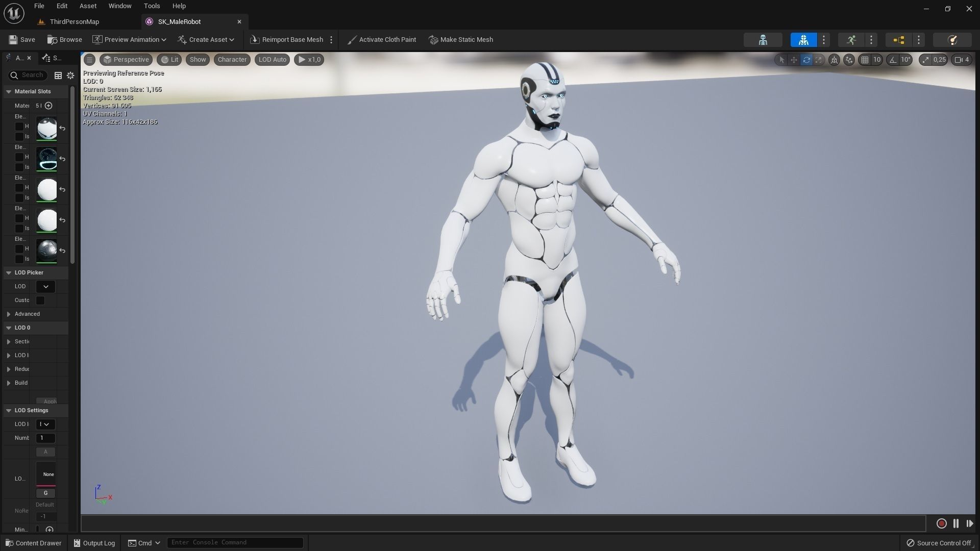Toggle surface snapping icon in viewport
Image resolution: width=980 pixels, height=551 pixels.
point(849,60)
